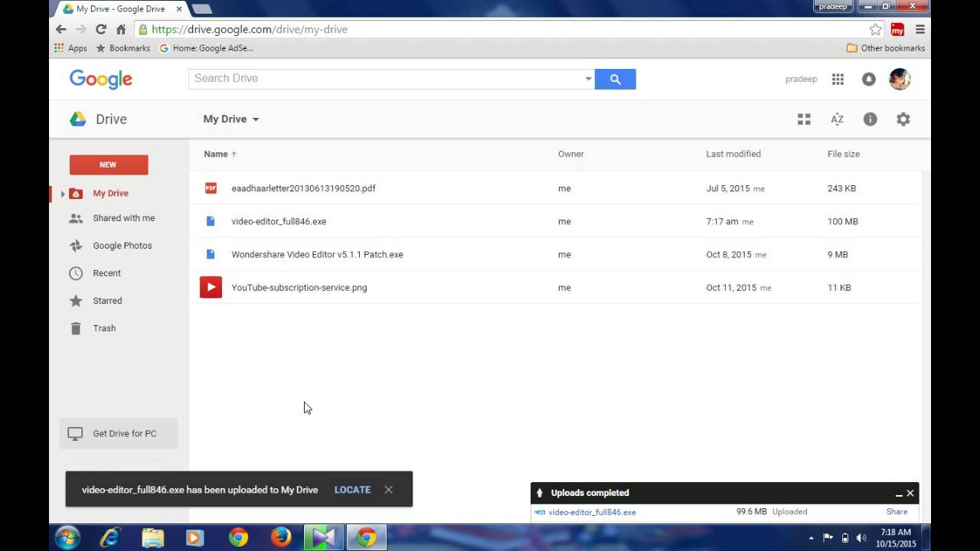Open the account profile picture
Screen dimensions: 980x551
point(900,79)
